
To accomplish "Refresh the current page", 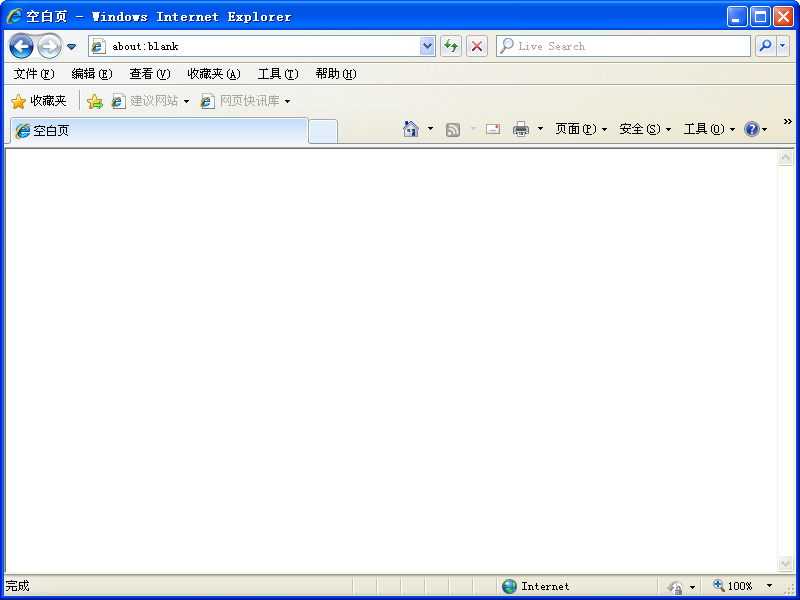I will 450,46.
